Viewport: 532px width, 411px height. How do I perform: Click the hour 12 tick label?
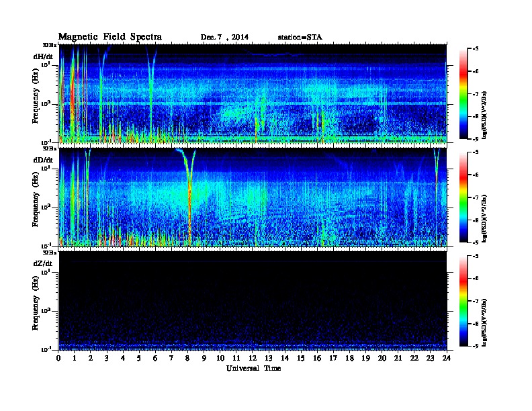pyautogui.click(x=253, y=358)
